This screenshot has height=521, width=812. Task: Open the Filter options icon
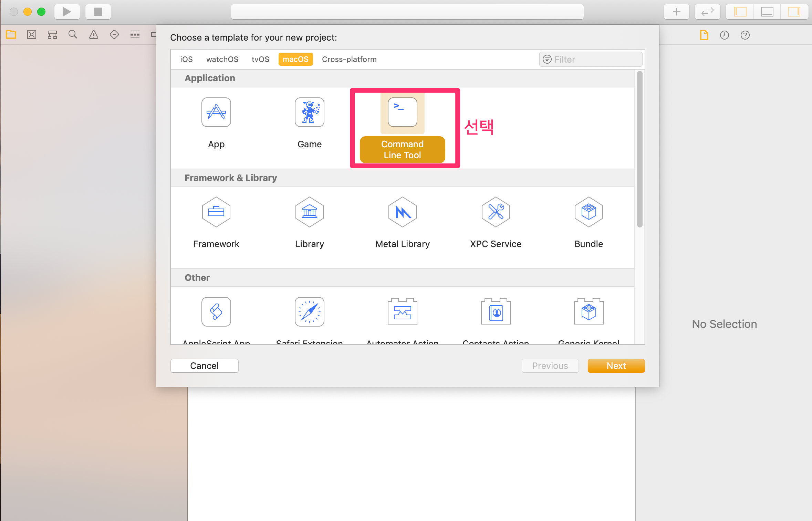point(547,60)
